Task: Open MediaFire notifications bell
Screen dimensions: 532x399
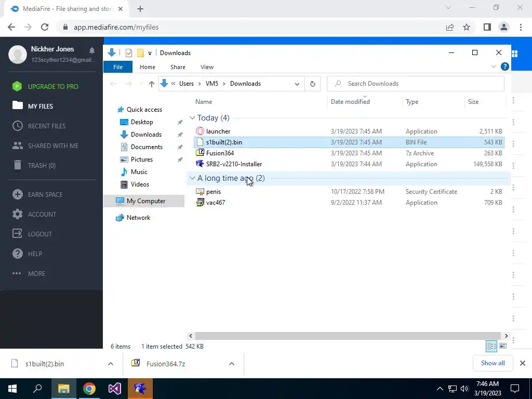Action: click(91, 50)
